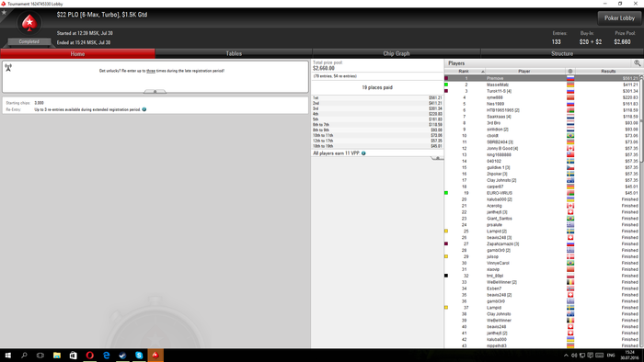644x362 pixels.
Task: Select player row Esben7
Action: pos(542,288)
